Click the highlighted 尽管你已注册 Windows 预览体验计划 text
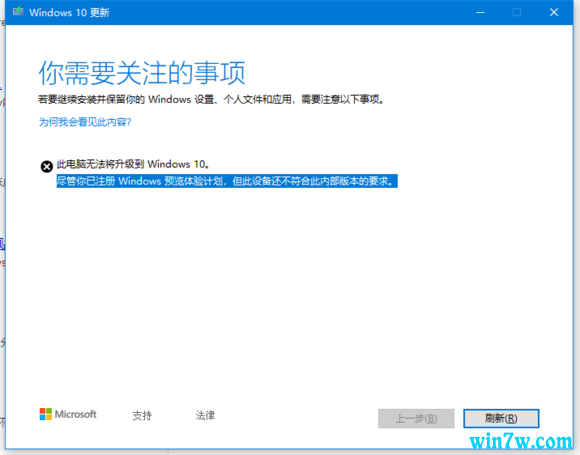This screenshot has height=455, width=580. pos(227,181)
